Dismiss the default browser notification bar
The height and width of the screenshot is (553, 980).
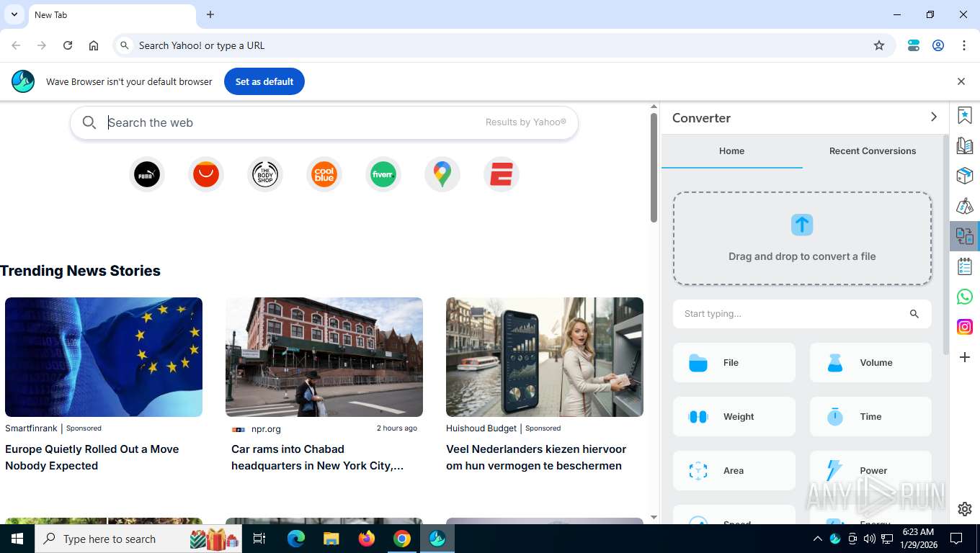point(961,81)
